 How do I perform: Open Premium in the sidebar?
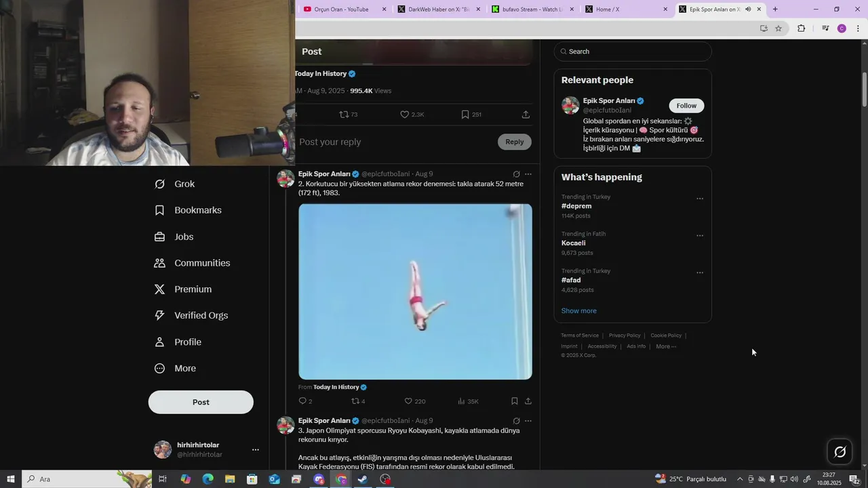182,289
